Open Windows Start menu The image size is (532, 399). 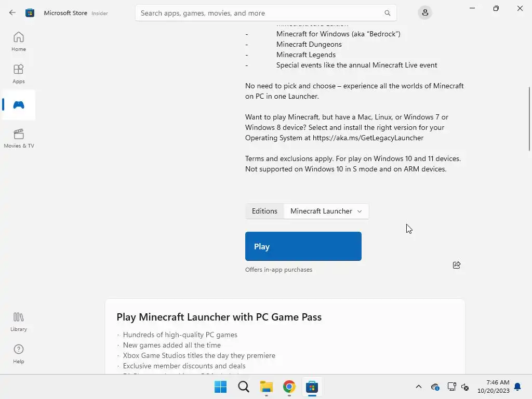[220, 387]
